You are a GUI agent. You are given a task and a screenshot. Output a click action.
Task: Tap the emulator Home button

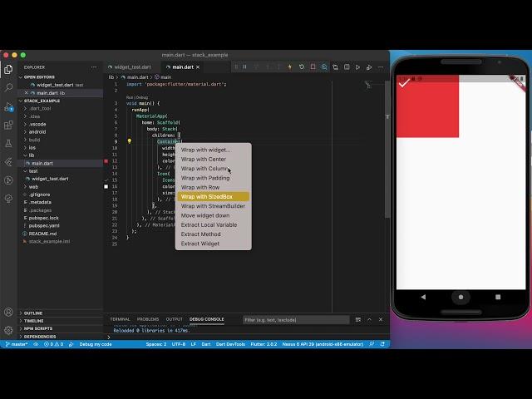point(461,297)
